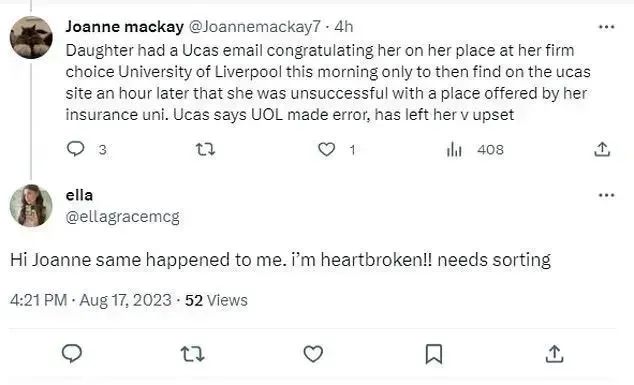This screenshot has height=385, width=634.
Task: Open Joanne mackay display name
Action: (x=125, y=27)
